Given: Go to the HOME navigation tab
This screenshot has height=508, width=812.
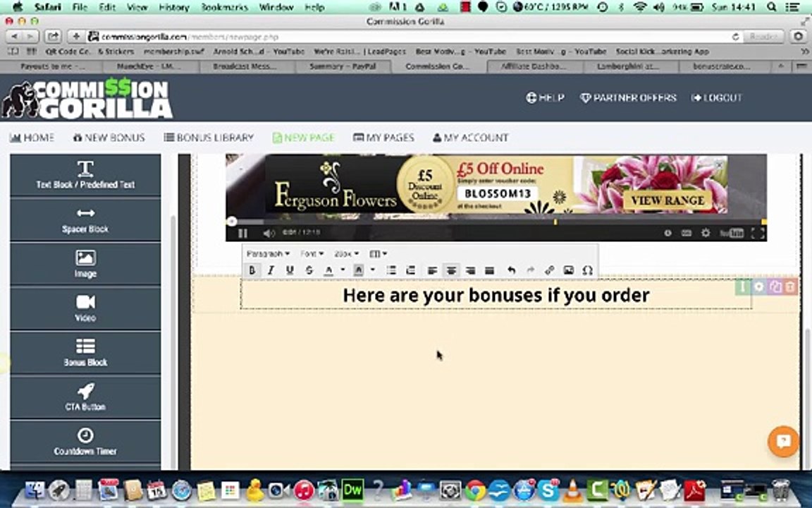Looking at the screenshot, I should 32,138.
